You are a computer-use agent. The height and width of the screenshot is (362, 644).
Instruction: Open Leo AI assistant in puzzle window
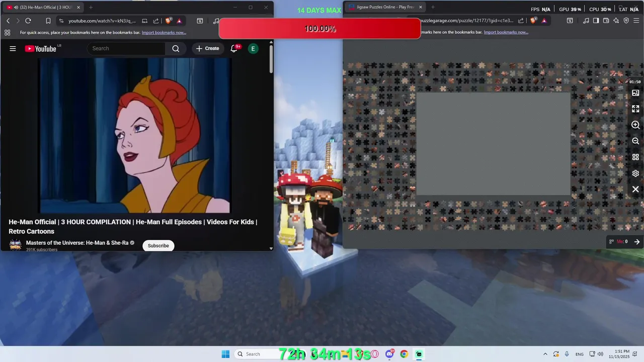pyautogui.click(x=616, y=21)
